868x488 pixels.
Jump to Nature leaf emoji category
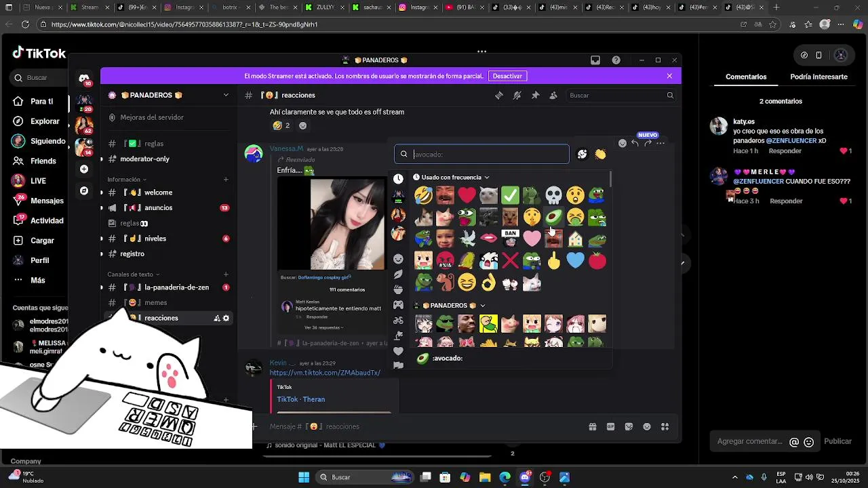coord(398,274)
